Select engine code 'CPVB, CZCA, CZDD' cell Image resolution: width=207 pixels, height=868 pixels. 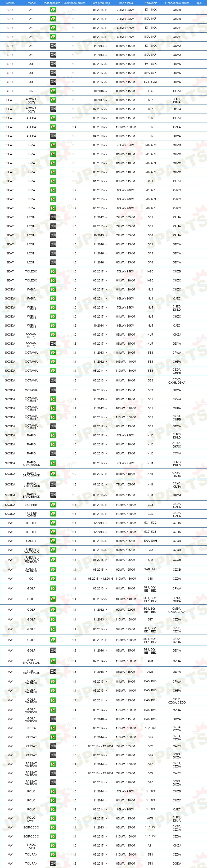pos(177,701)
